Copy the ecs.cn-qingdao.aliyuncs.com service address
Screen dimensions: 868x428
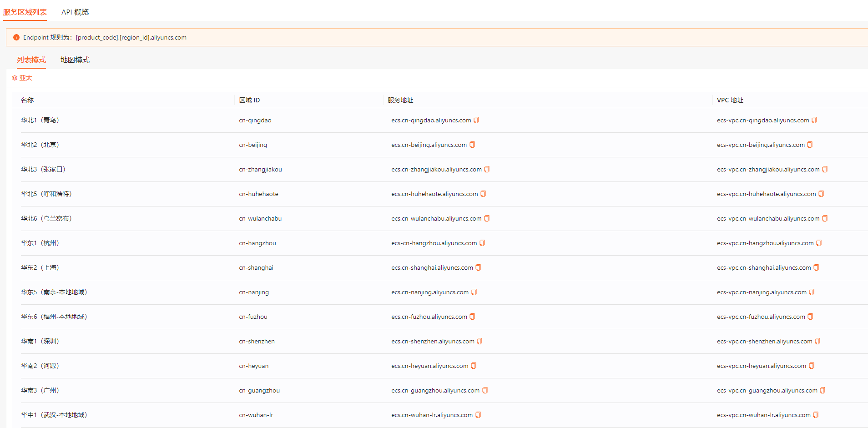tap(476, 120)
